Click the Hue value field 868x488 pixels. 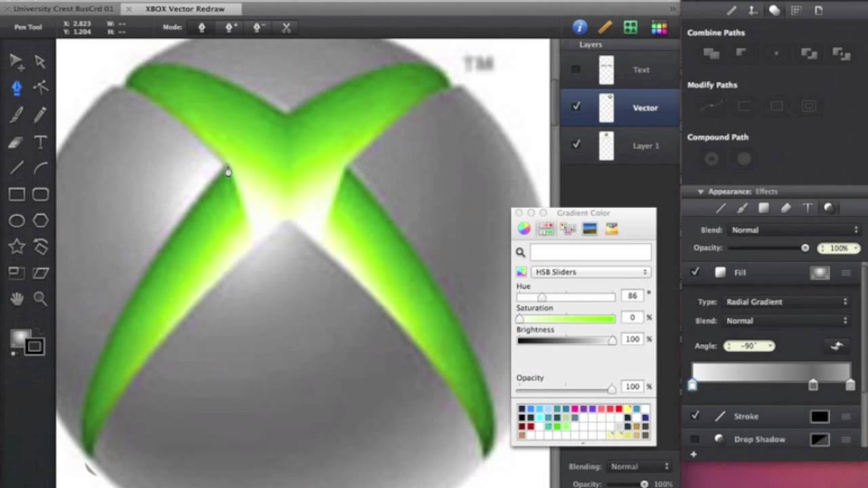[x=632, y=296]
